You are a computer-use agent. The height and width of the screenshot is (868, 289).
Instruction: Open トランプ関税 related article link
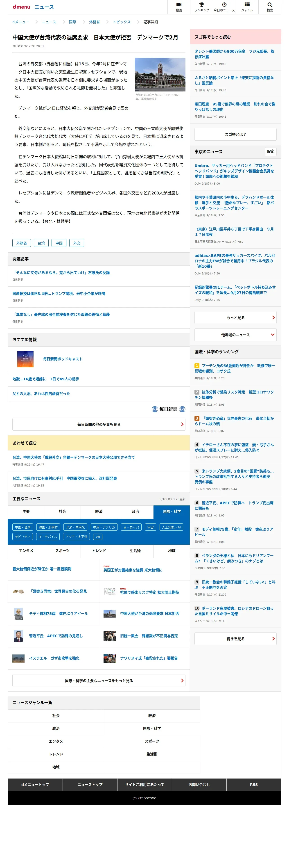59,293
